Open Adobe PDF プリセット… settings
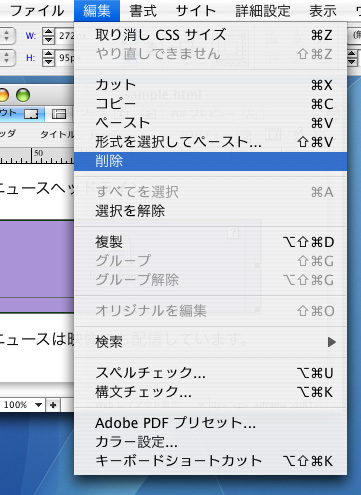361x495 pixels. pos(210,423)
